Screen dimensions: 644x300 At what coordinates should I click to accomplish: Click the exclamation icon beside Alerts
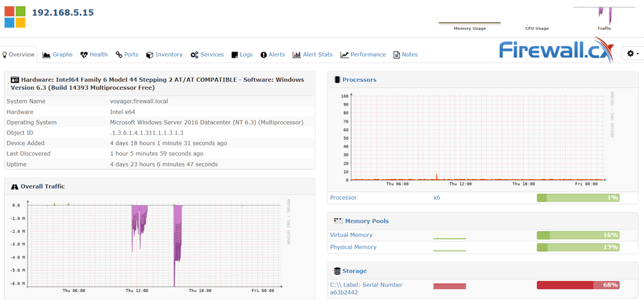tap(264, 55)
